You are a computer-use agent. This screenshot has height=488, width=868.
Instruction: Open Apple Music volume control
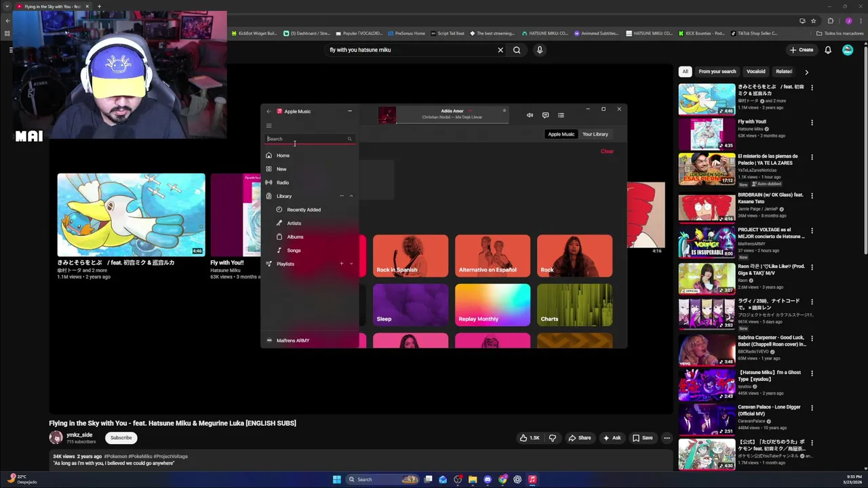530,115
